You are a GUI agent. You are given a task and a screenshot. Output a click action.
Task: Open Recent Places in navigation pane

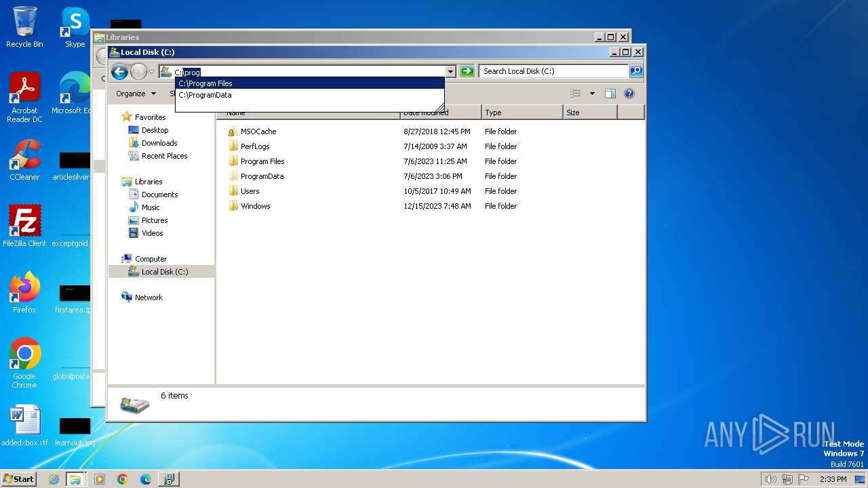164,156
